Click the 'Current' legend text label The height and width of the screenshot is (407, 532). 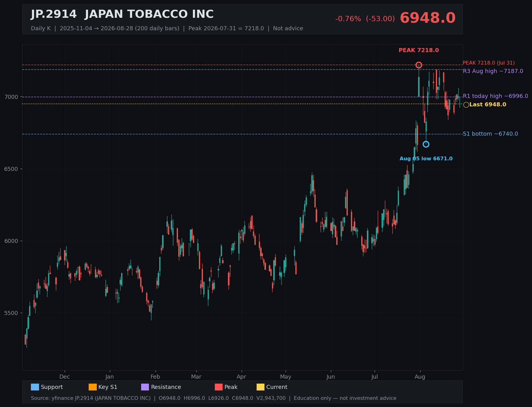point(277,387)
